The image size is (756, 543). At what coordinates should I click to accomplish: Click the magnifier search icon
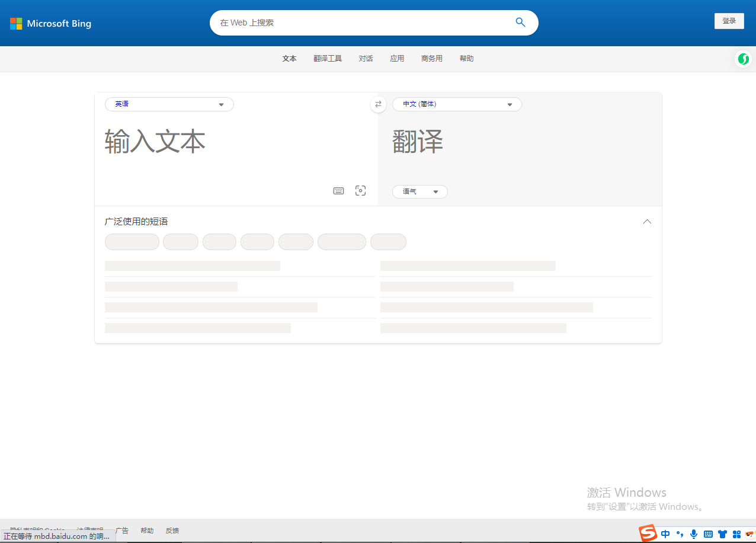pyautogui.click(x=520, y=23)
